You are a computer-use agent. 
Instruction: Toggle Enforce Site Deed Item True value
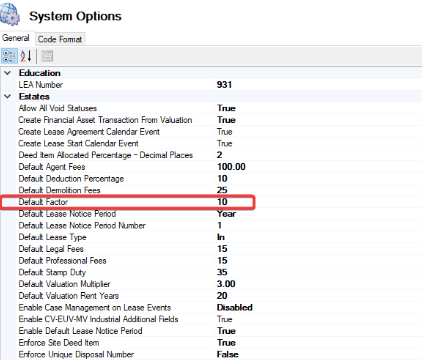point(226,343)
